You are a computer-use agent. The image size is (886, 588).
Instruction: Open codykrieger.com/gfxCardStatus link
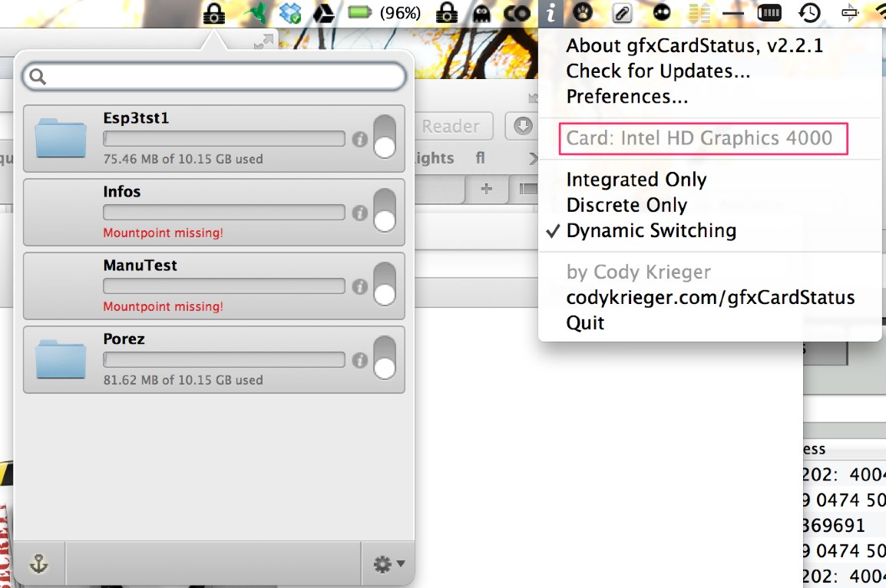(709, 297)
